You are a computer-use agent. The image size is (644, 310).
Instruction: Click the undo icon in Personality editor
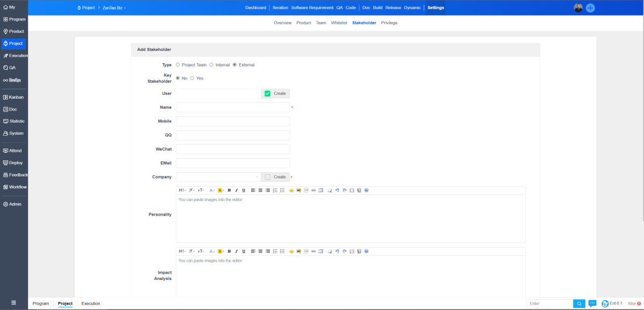337,190
